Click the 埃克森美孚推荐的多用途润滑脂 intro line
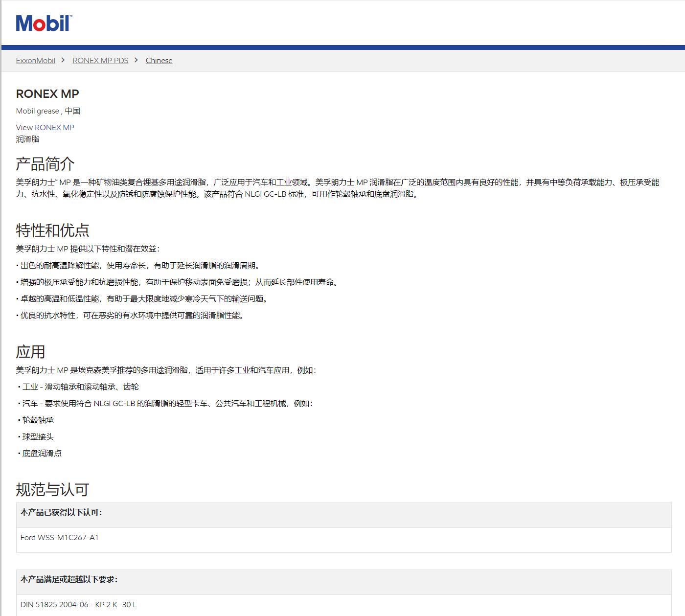The image size is (685, 616). [x=166, y=370]
